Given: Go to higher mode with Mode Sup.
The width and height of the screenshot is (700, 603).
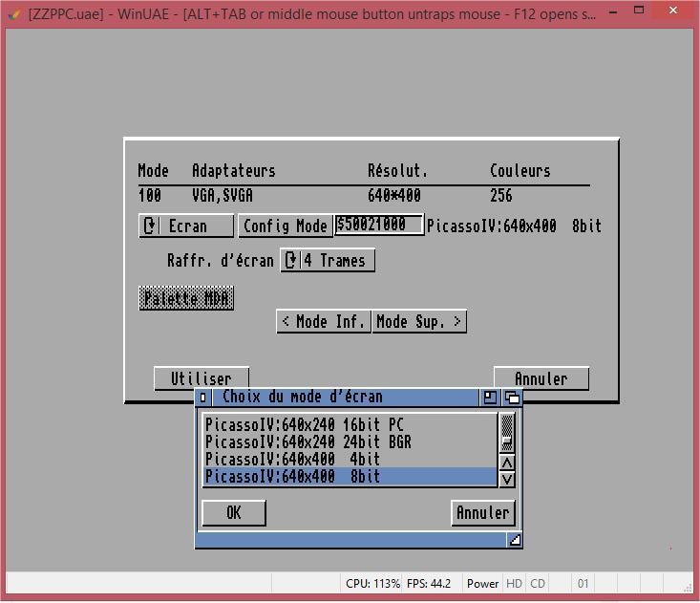Looking at the screenshot, I should 419,321.
